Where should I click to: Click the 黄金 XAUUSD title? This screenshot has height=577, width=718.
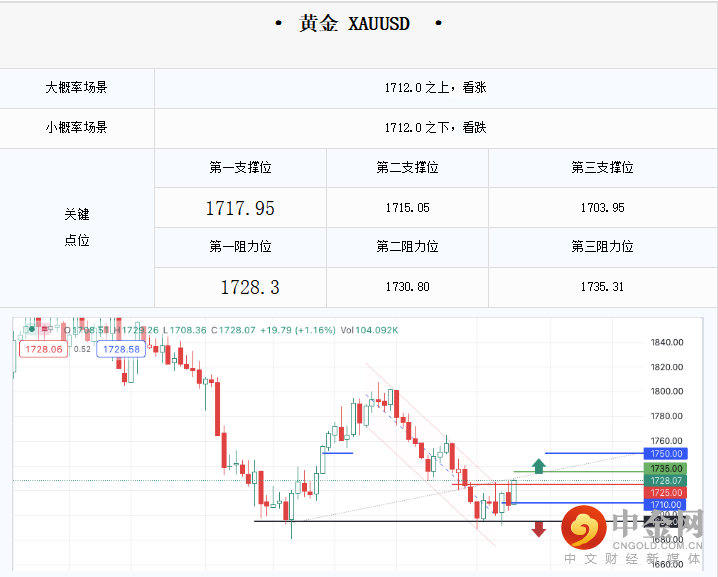(354, 23)
